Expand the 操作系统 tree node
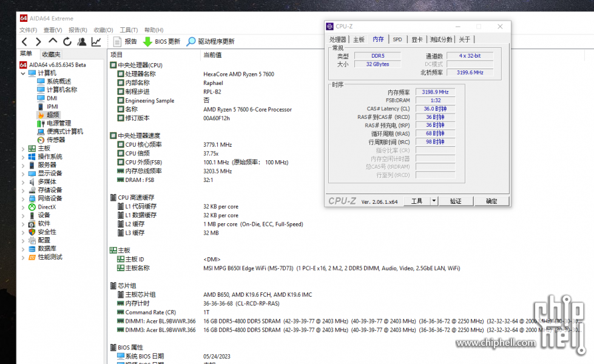The width and height of the screenshot is (594, 364). [x=23, y=157]
